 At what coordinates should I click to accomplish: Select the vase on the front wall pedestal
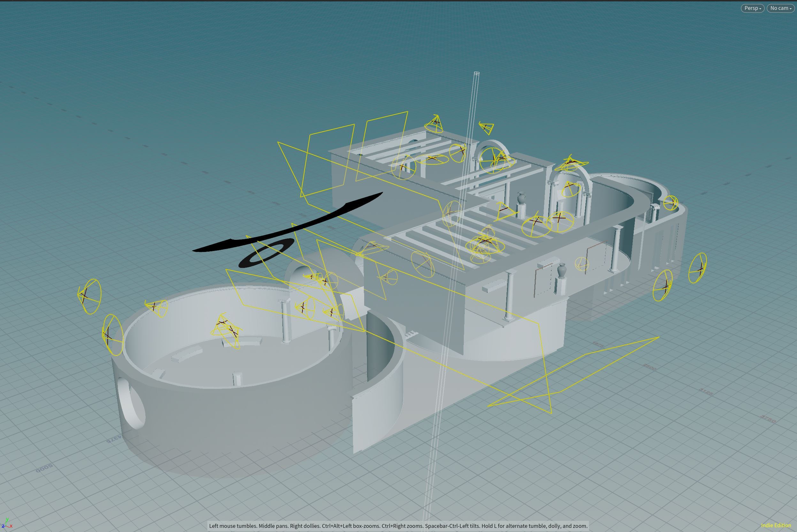point(562,270)
